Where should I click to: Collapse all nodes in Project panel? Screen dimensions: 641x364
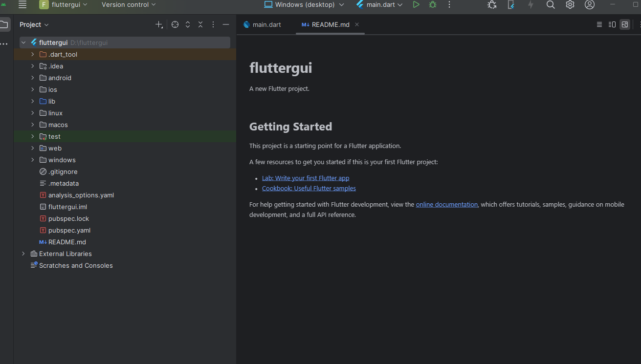(200, 24)
